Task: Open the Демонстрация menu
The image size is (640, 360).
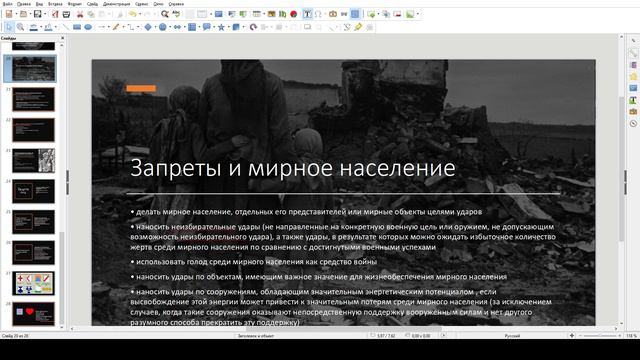Action: pos(116,4)
